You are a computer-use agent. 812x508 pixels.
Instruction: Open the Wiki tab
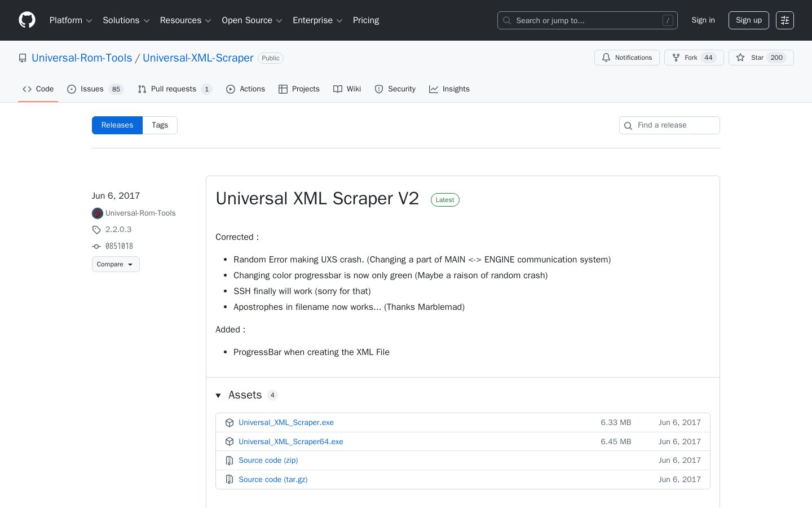[347, 89]
